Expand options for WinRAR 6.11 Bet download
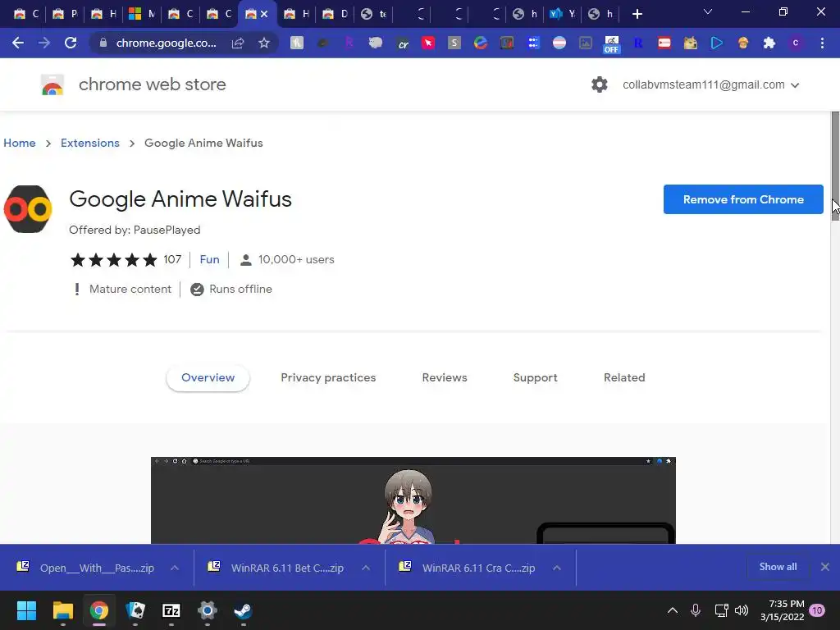 coord(366,568)
